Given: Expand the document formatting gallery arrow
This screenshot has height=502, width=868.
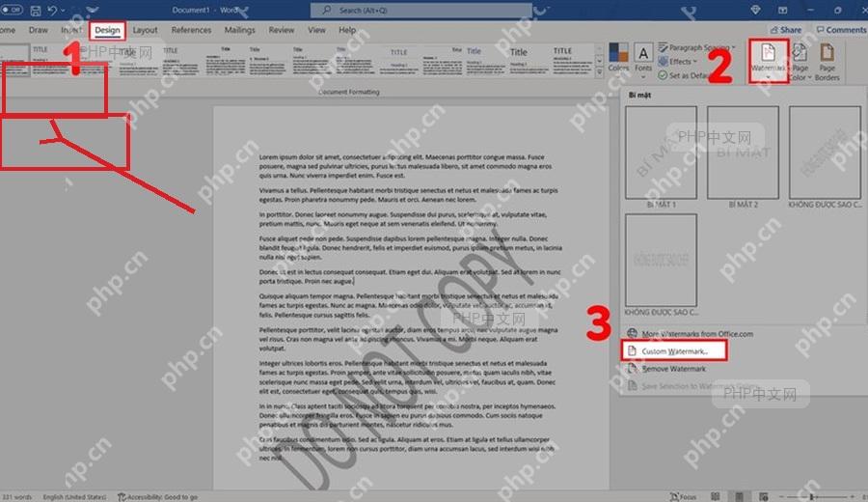Looking at the screenshot, I should [x=599, y=72].
